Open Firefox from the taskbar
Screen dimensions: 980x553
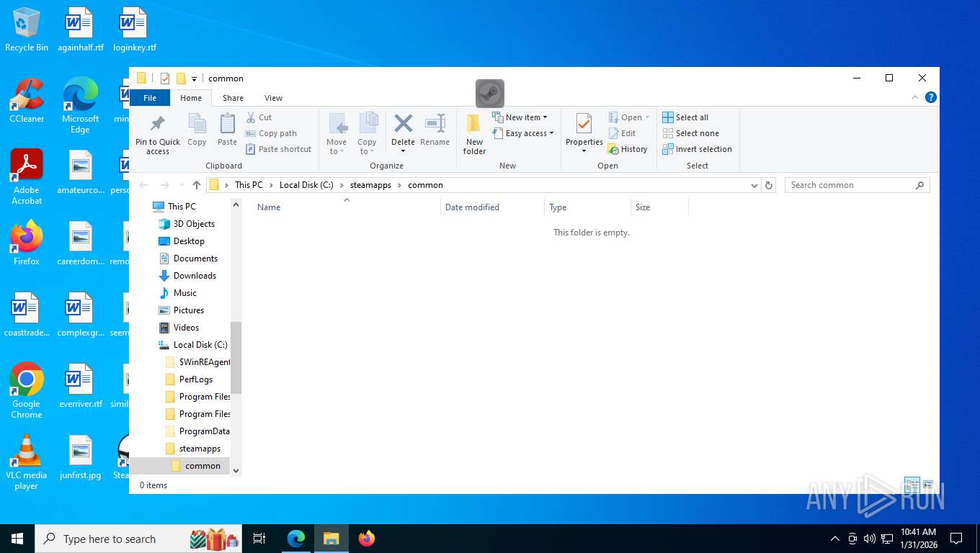tap(367, 539)
